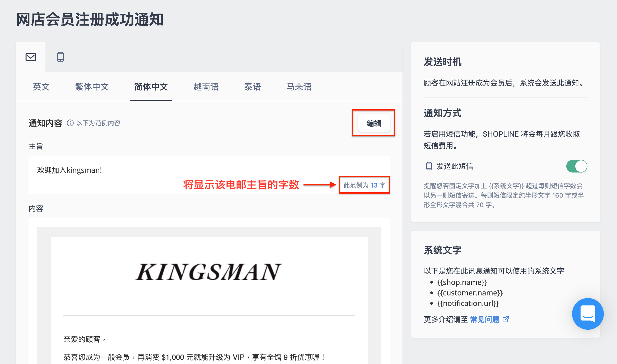Viewport: 617px width, 364px height.
Task: Click the KINGSMAN logo in email preview
Action: click(x=209, y=272)
